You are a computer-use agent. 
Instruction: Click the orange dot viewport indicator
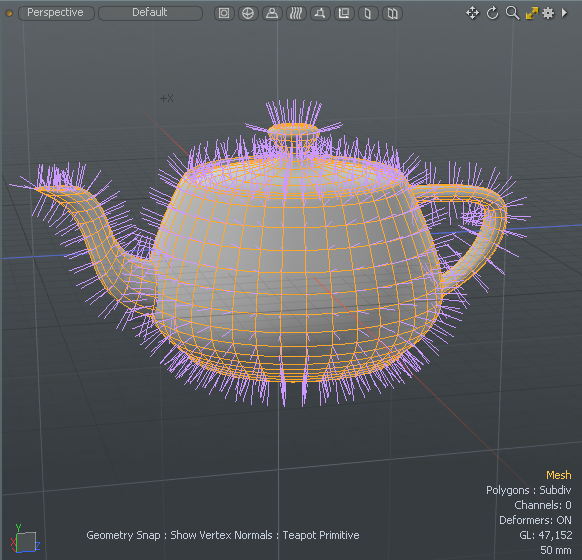[x=9, y=13]
